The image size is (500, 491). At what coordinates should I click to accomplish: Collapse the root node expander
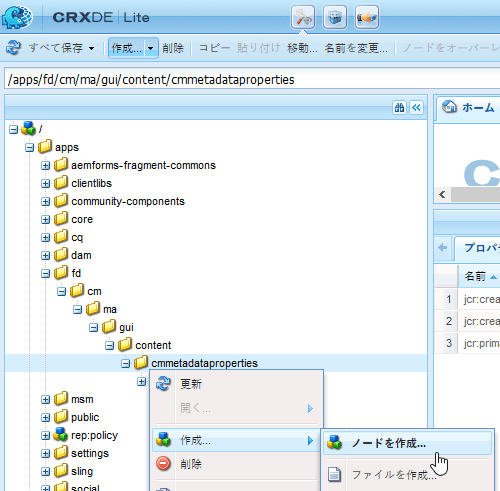click(13, 129)
